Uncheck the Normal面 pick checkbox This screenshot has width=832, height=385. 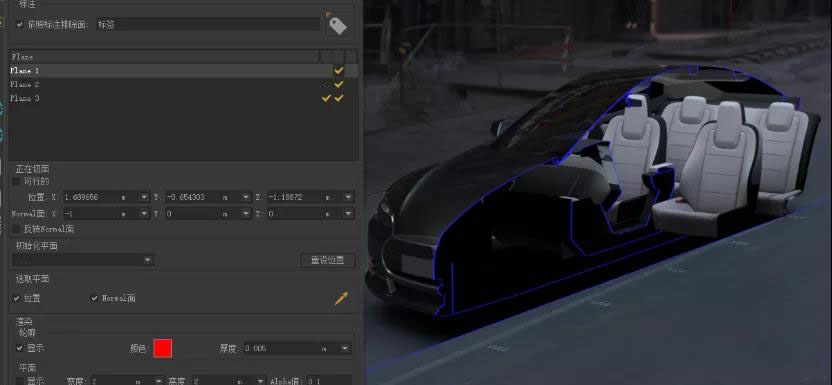[x=95, y=298]
